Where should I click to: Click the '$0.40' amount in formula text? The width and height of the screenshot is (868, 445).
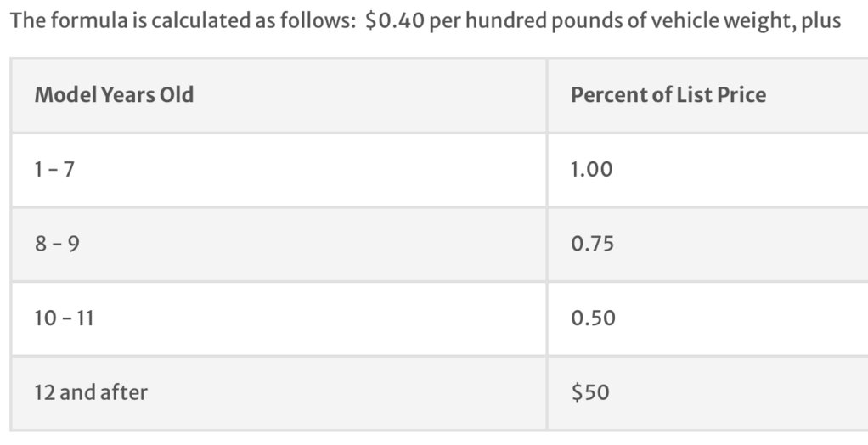coord(395,21)
